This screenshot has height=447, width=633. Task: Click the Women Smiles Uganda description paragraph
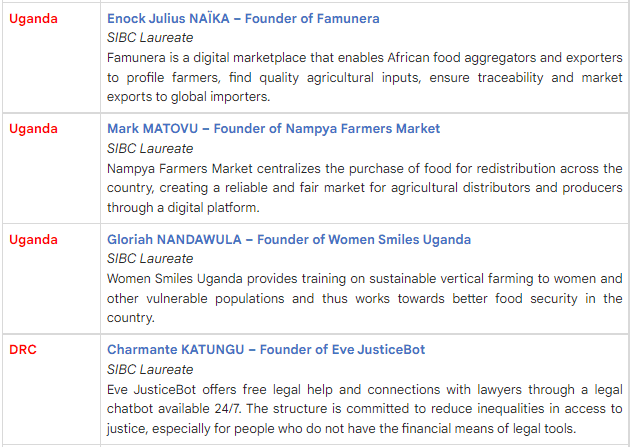(x=364, y=298)
